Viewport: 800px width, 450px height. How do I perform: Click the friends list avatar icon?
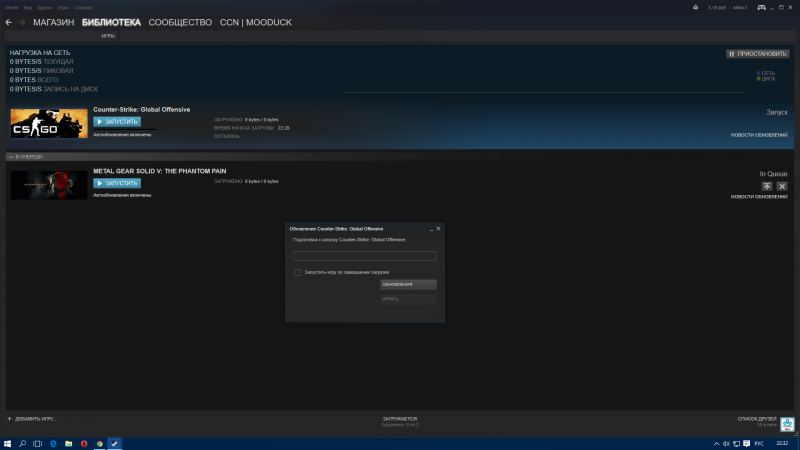point(787,423)
